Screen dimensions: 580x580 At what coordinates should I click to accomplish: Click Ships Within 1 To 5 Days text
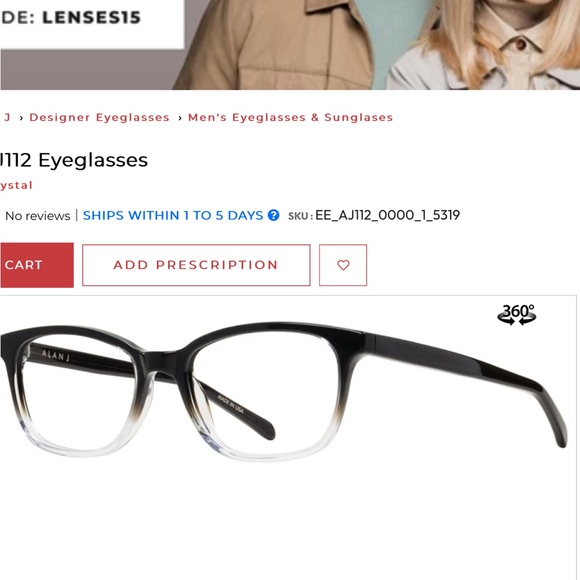point(173,215)
